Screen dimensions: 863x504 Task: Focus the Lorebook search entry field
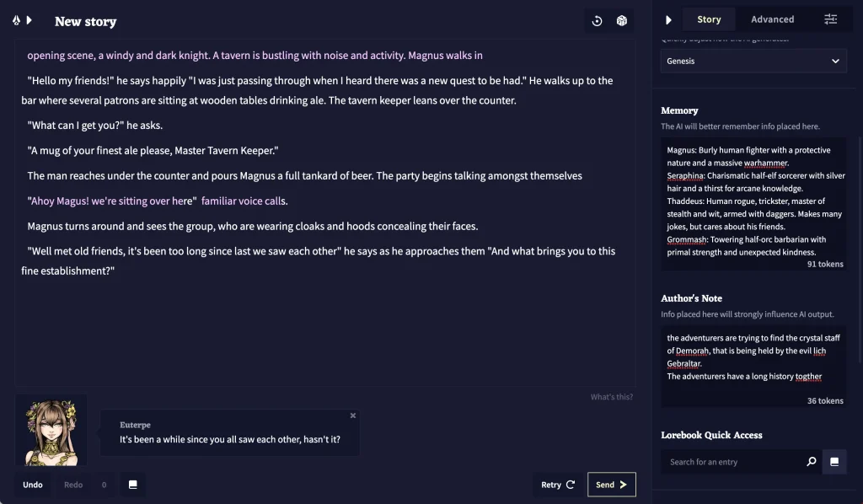pos(733,462)
